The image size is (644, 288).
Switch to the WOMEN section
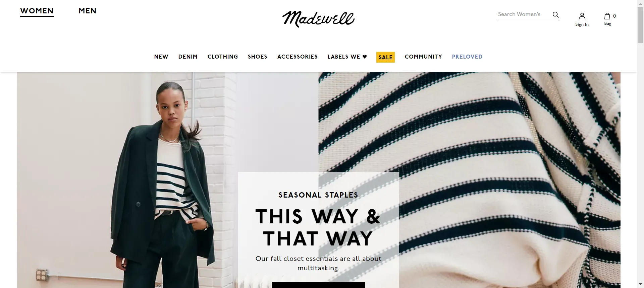point(37,11)
